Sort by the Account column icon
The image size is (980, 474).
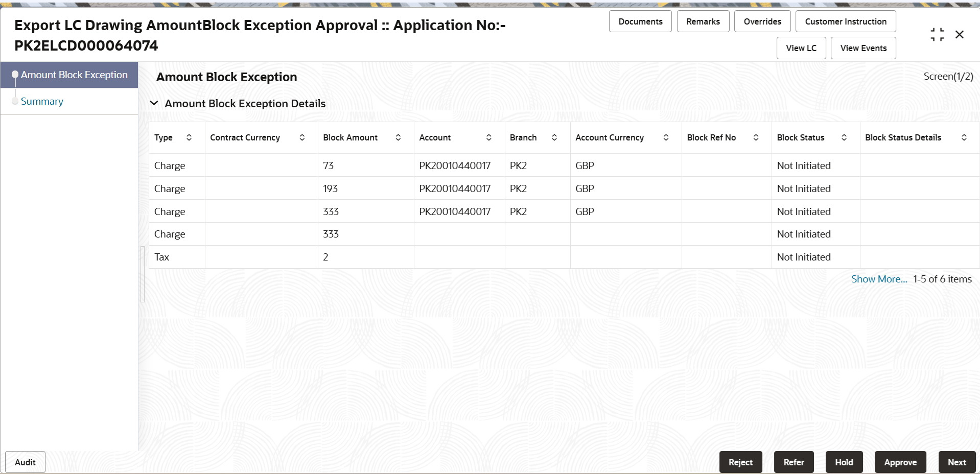click(x=489, y=137)
